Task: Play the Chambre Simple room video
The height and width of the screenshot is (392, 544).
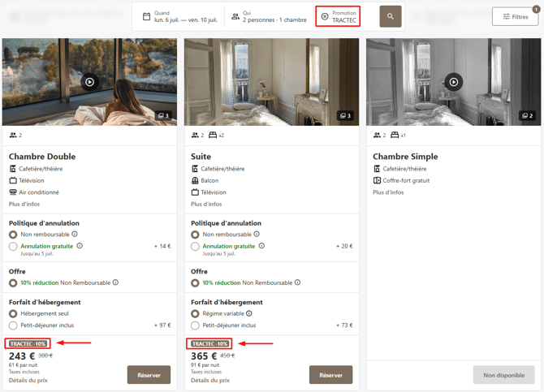Action: (453, 82)
